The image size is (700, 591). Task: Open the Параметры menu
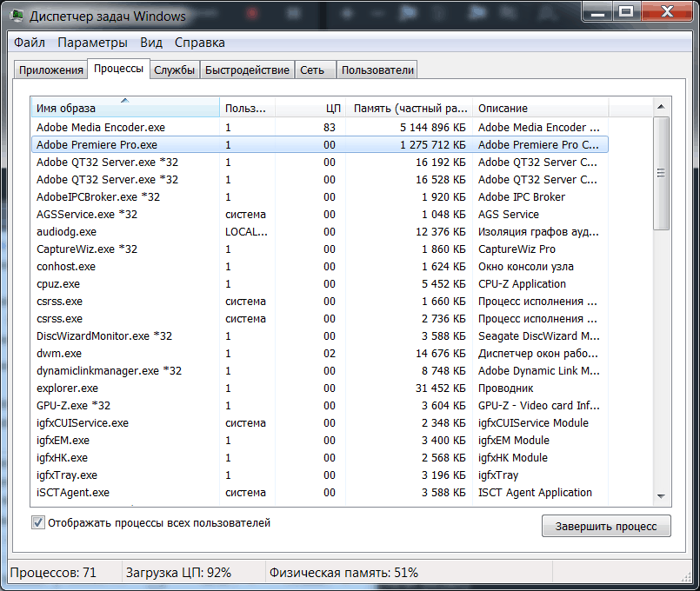(92, 43)
